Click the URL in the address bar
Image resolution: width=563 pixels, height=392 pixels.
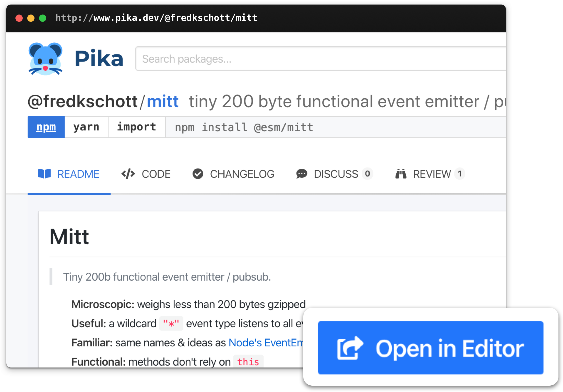(x=156, y=18)
